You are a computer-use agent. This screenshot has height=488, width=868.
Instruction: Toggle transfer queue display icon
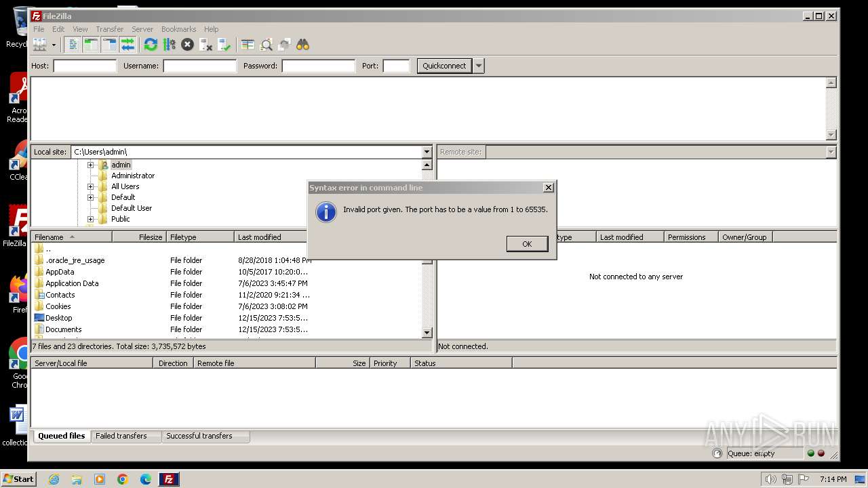point(127,45)
